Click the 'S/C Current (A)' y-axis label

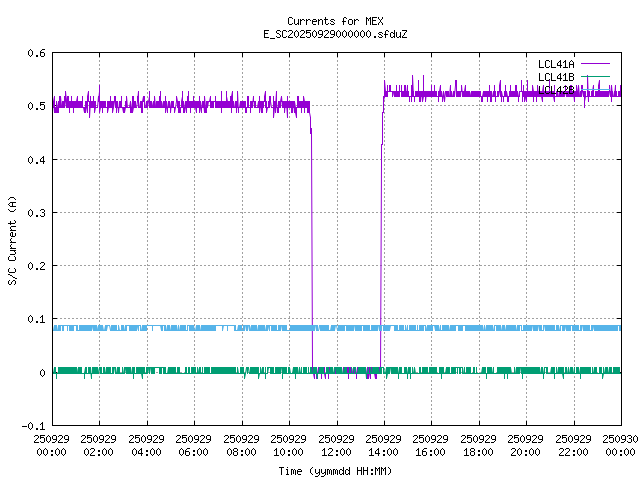pyautogui.click(x=12, y=240)
